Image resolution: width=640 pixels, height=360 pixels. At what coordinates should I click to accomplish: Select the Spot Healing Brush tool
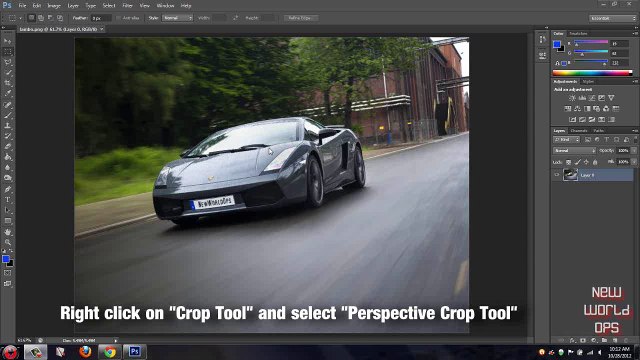pos(8,105)
